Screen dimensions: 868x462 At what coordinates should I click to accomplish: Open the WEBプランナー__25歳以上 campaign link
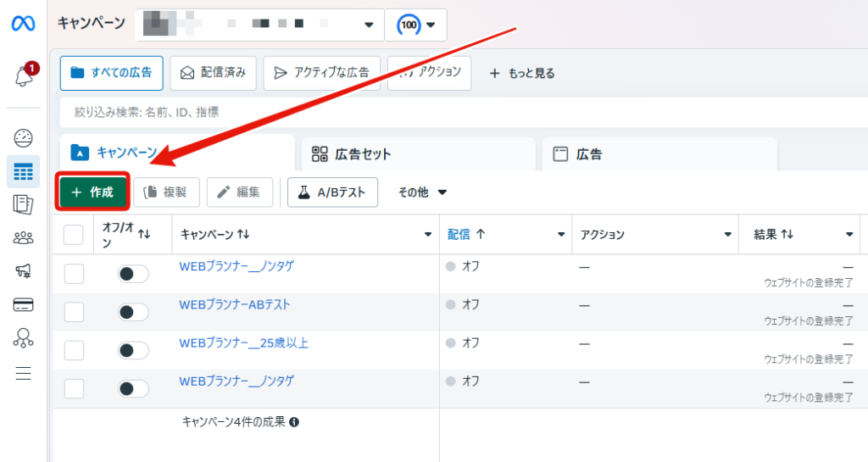(x=243, y=342)
